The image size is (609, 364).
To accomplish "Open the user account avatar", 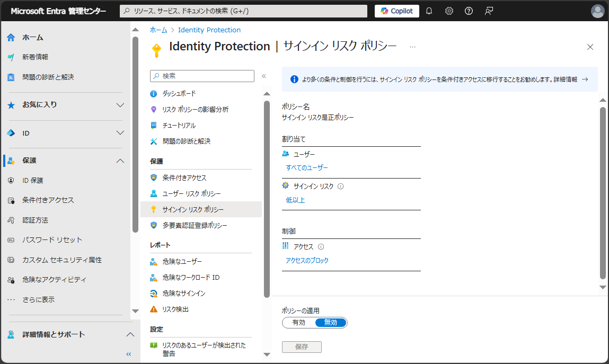I will tap(597, 11).
